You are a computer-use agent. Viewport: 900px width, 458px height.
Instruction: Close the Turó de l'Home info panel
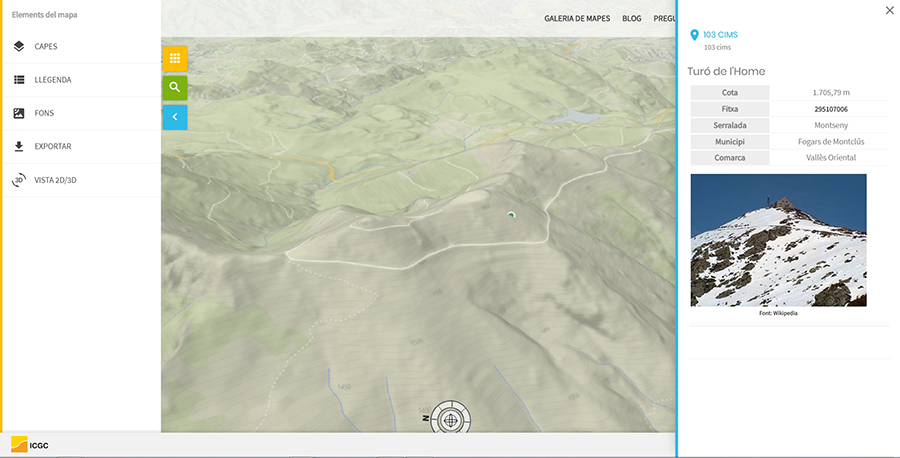click(890, 10)
